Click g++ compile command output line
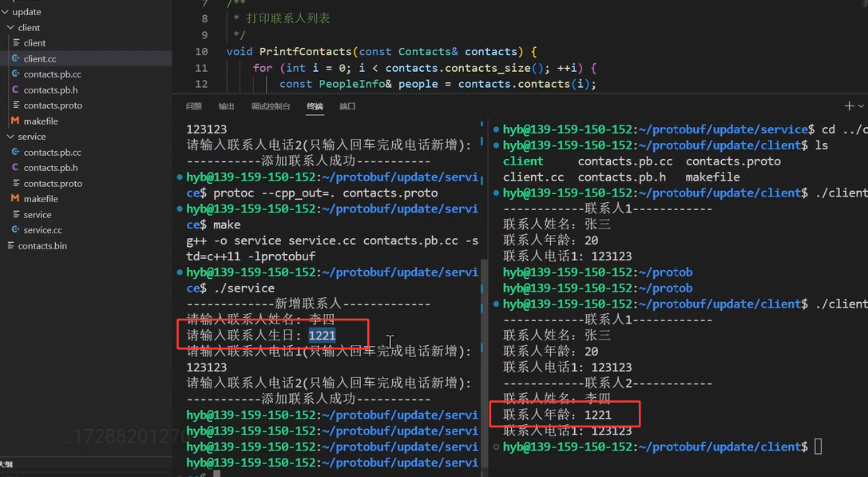This screenshot has height=477, width=868. pyautogui.click(x=332, y=248)
